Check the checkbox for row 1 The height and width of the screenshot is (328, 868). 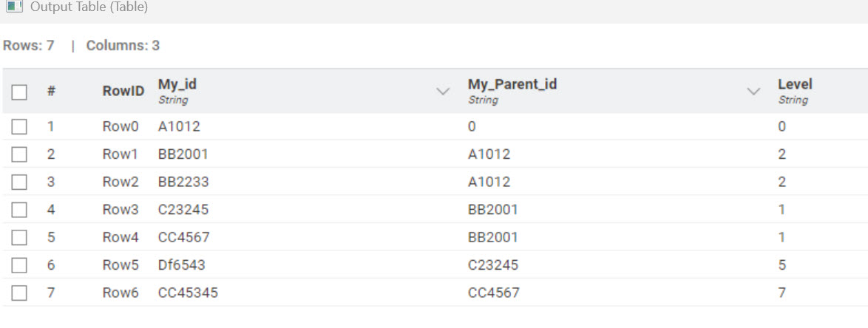pyautogui.click(x=19, y=127)
